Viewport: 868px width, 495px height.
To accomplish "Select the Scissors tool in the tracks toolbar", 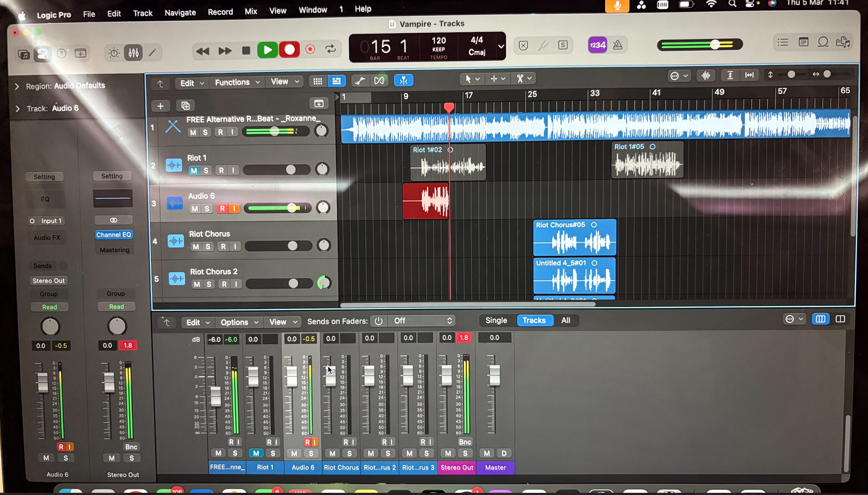I will tap(520, 78).
